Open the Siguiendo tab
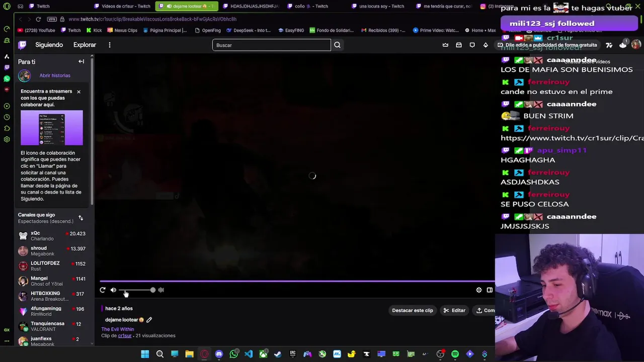This screenshot has height=362, width=644. click(x=49, y=45)
